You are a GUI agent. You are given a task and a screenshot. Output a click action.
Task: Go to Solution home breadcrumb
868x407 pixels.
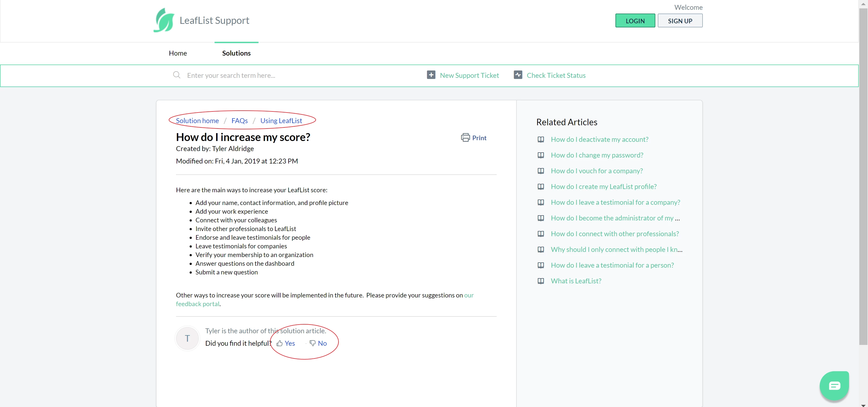[x=197, y=121]
